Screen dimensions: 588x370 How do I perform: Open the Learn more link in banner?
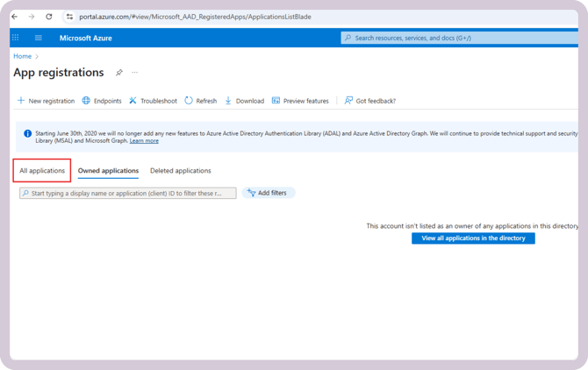point(144,141)
